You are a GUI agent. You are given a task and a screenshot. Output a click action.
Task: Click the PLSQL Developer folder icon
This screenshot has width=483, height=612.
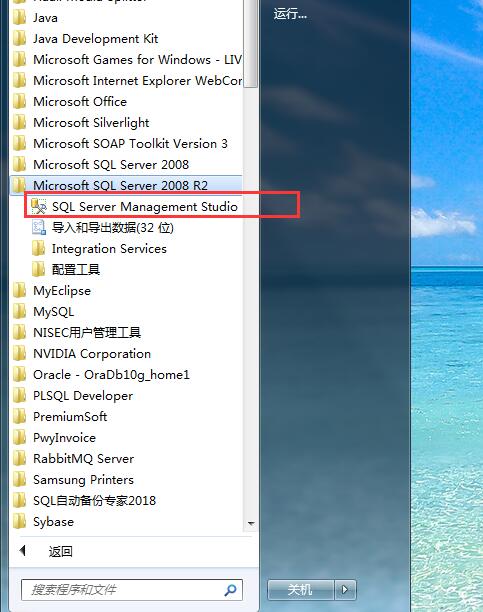20,395
